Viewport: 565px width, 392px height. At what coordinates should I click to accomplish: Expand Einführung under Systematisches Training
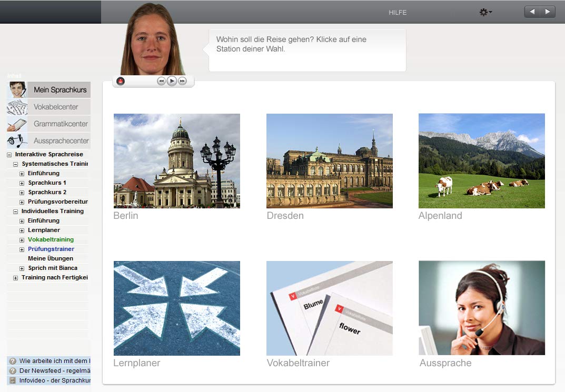[22, 174]
